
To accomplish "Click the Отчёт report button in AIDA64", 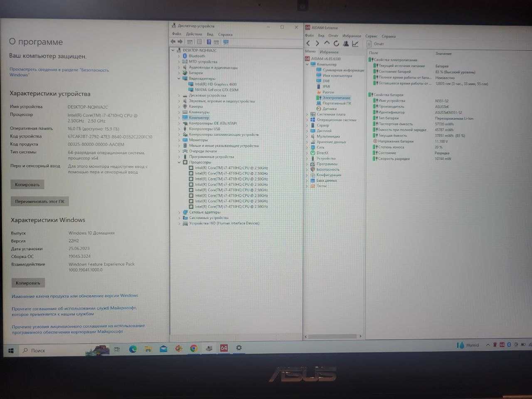I will pos(376,44).
